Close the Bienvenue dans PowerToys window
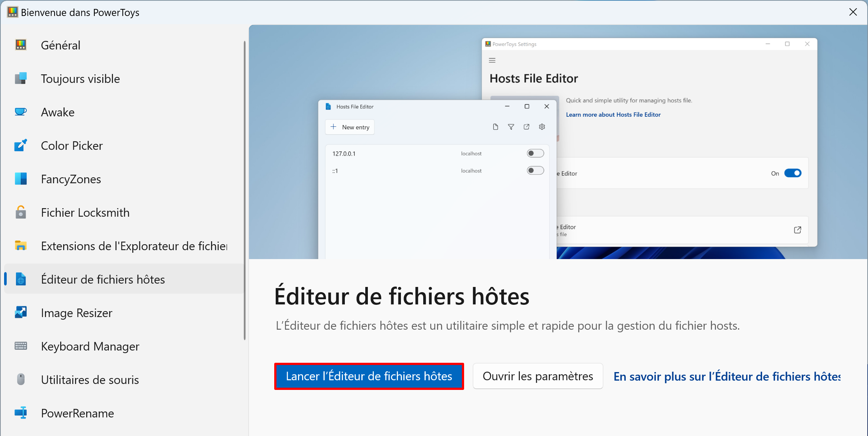Image resolution: width=868 pixels, height=436 pixels. point(853,12)
